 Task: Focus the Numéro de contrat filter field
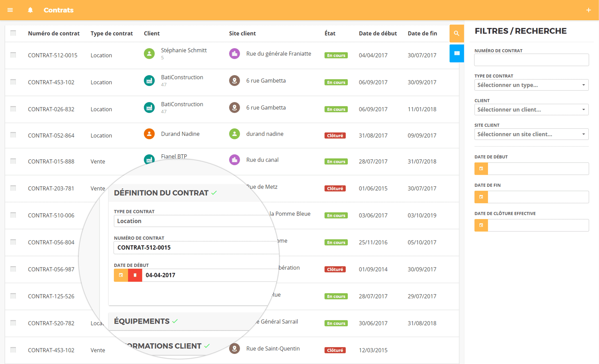[531, 60]
